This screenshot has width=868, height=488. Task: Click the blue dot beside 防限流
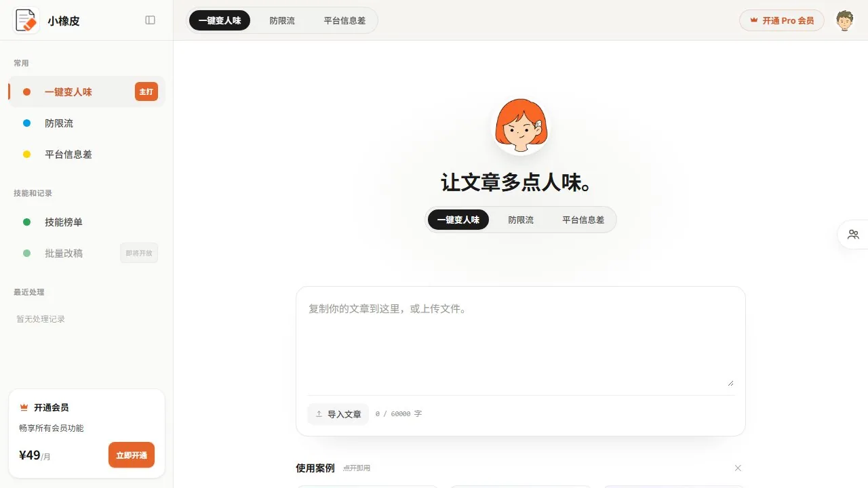(x=27, y=123)
